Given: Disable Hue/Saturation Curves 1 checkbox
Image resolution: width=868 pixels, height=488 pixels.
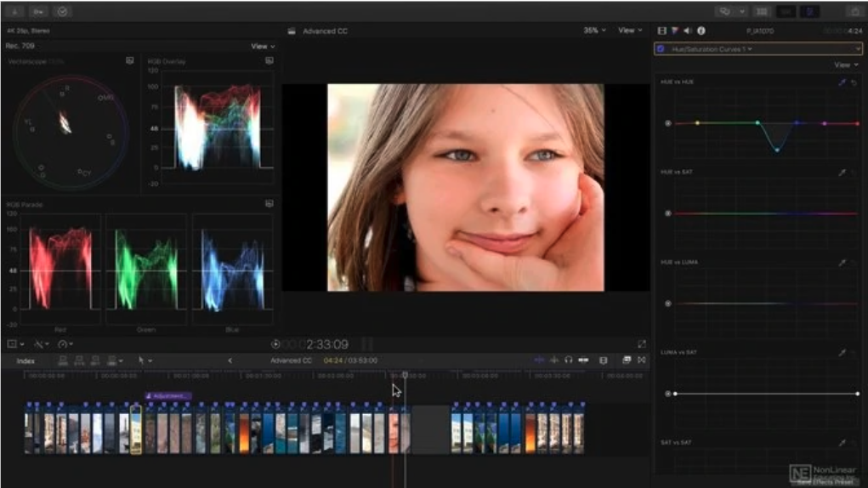Looking at the screenshot, I should click(x=661, y=49).
